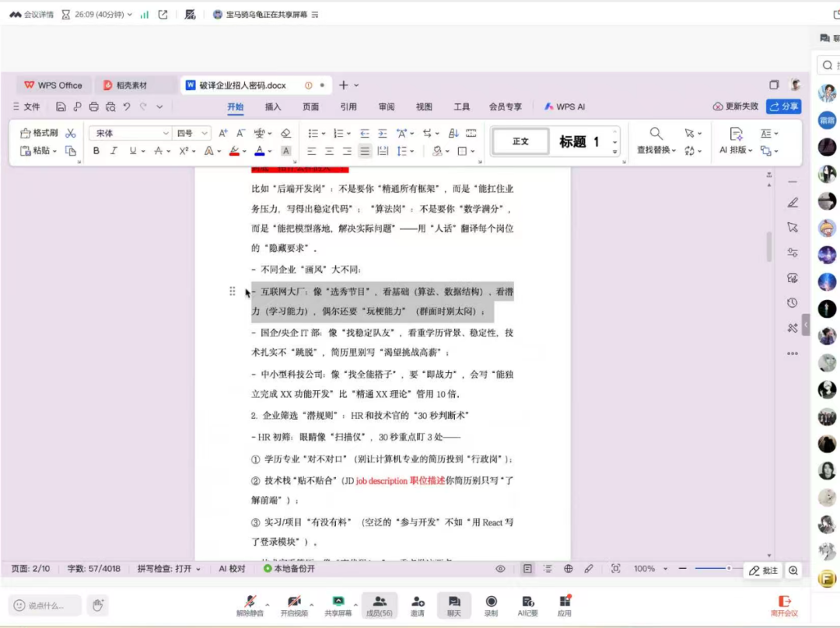Toggle bold formatting

pyautogui.click(x=96, y=151)
